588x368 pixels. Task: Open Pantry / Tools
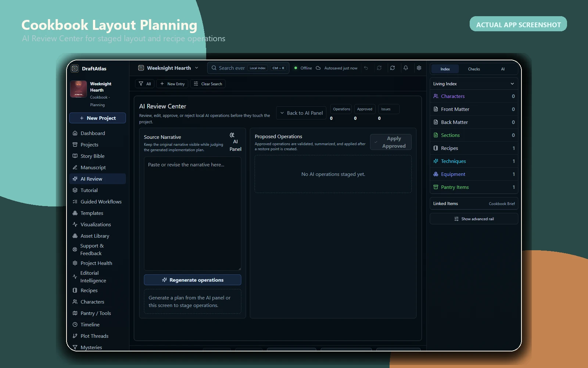tap(97, 313)
